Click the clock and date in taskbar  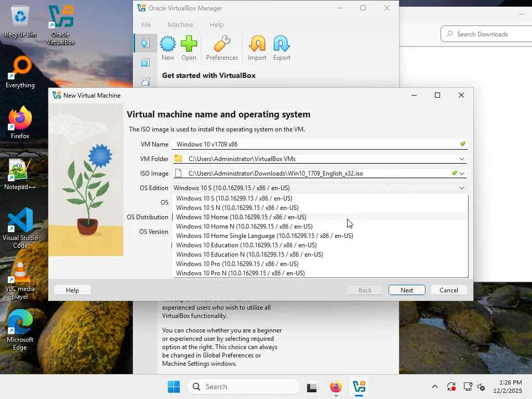508,387
